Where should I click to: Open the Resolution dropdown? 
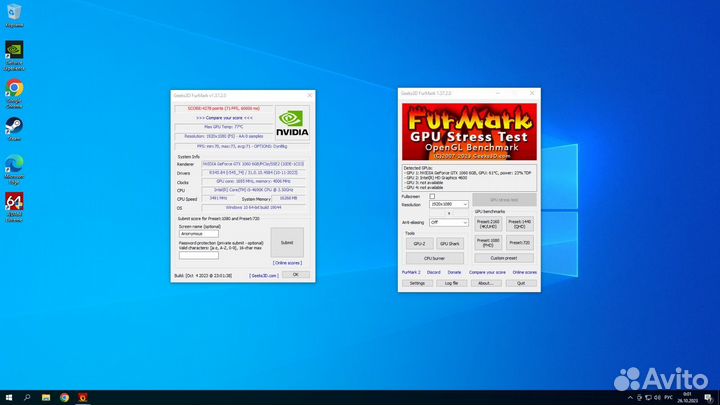449,204
